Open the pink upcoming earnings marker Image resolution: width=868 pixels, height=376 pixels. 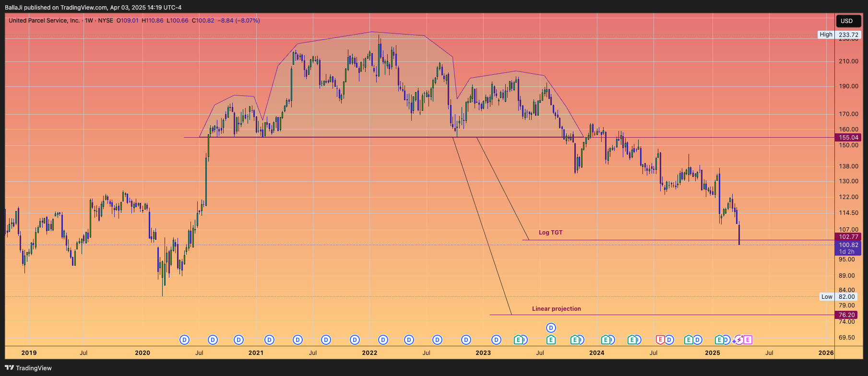pyautogui.click(x=748, y=340)
